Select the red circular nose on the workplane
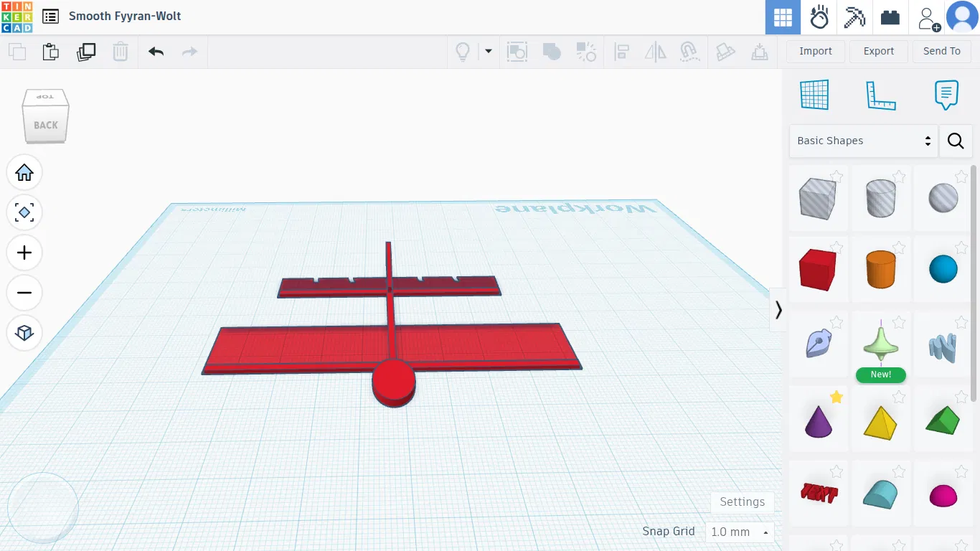This screenshot has width=980, height=551. (394, 383)
